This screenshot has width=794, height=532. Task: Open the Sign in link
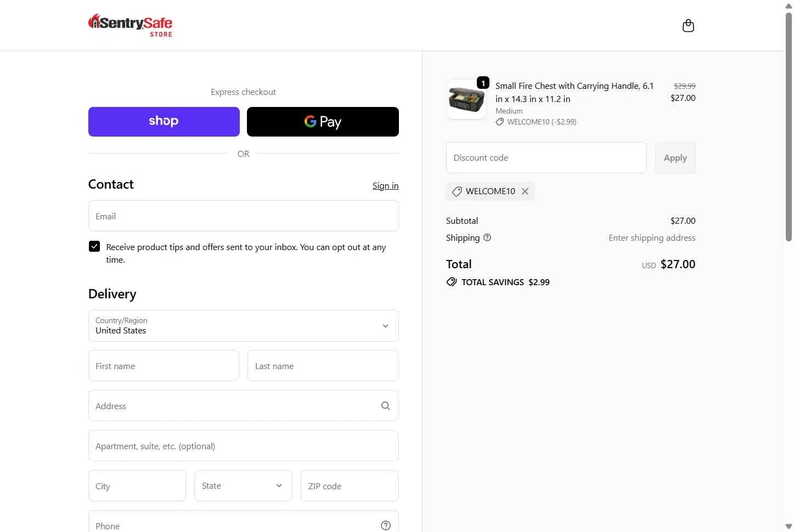[385, 186]
